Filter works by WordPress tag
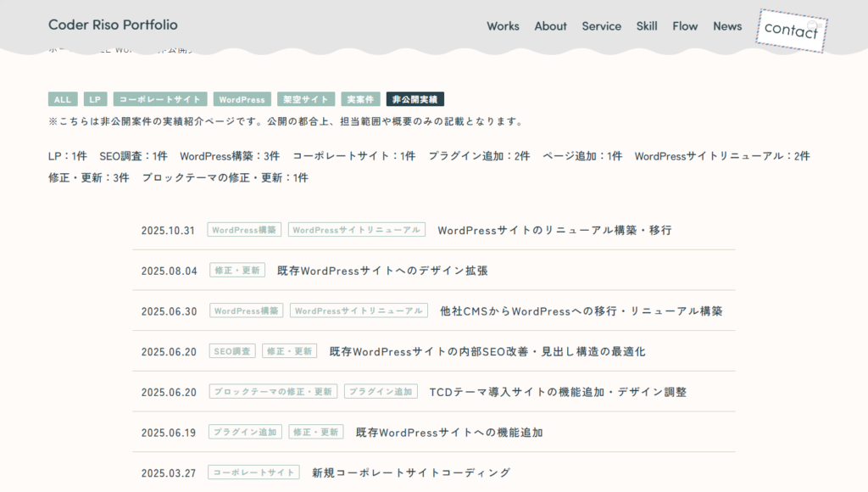The image size is (868, 492). [x=242, y=98]
